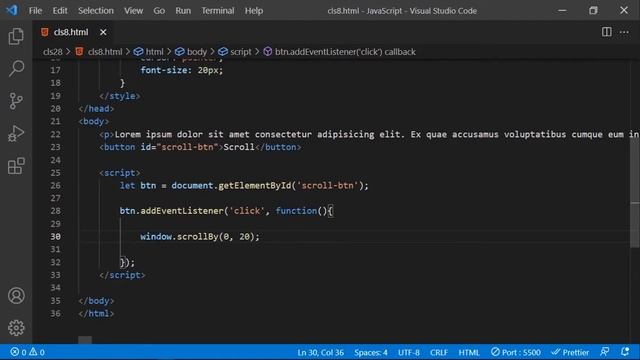Open the Edit menu
Viewport: 640px width, 360px height.
60,11
